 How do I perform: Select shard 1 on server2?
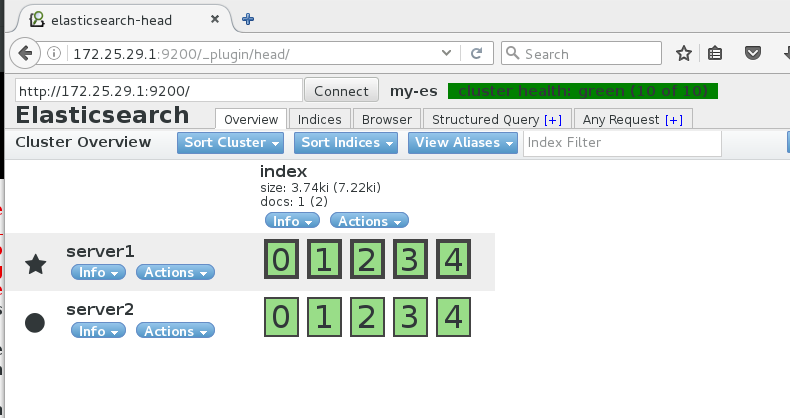(324, 317)
